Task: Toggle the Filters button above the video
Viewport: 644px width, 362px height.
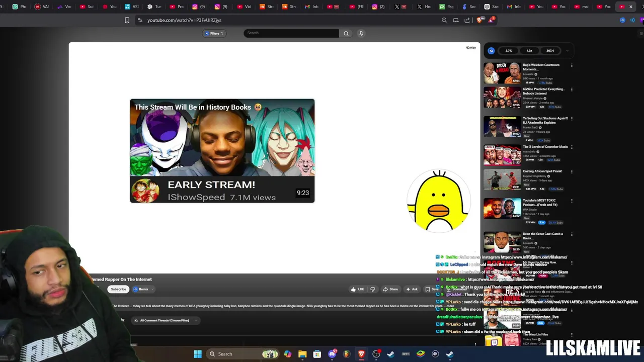Action: (x=214, y=33)
